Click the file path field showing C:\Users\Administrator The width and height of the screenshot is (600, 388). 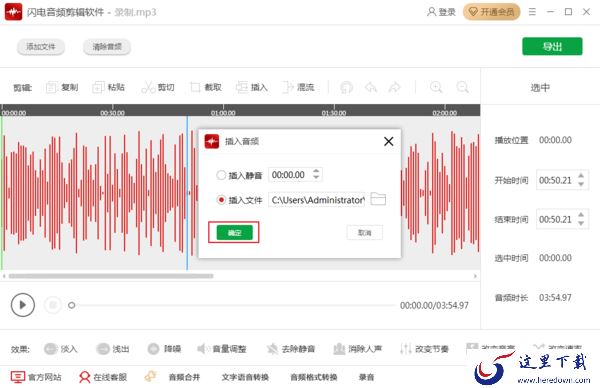317,200
